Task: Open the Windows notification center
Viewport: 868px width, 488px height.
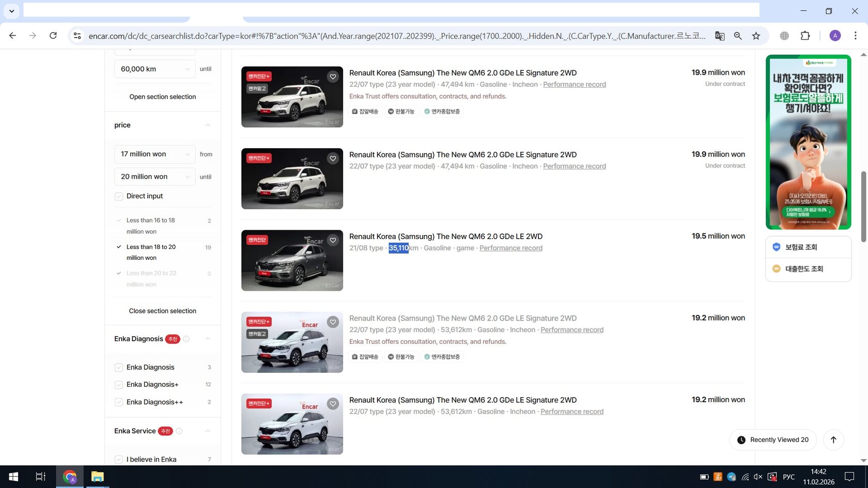Action: [x=849, y=477]
